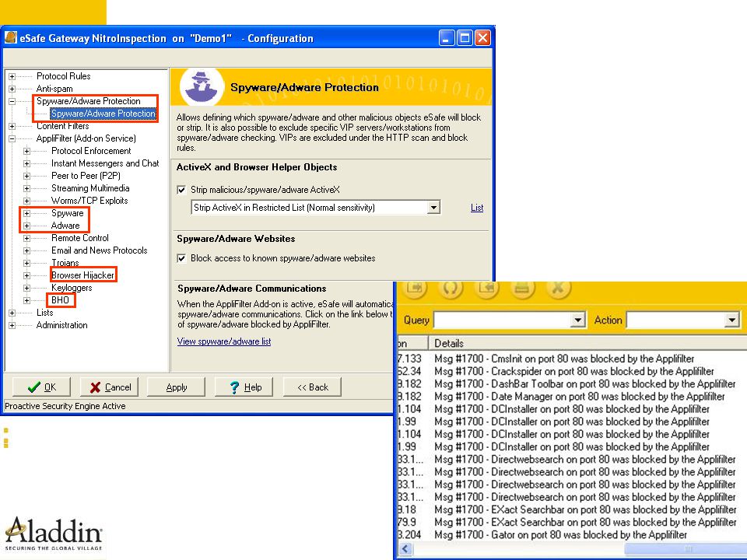
Task: Select the CmsInit blocked log entry
Action: pyautogui.click(x=564, y=359)
